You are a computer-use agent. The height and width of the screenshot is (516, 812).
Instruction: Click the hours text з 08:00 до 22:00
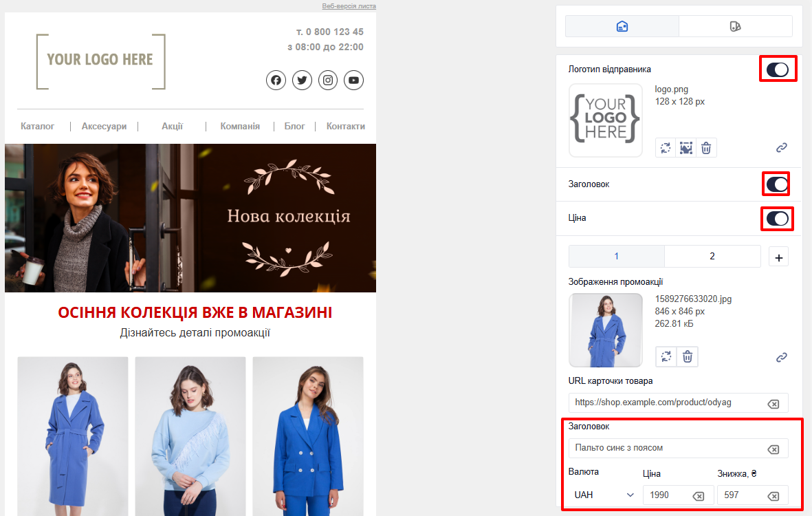click(x=326, y=47)
